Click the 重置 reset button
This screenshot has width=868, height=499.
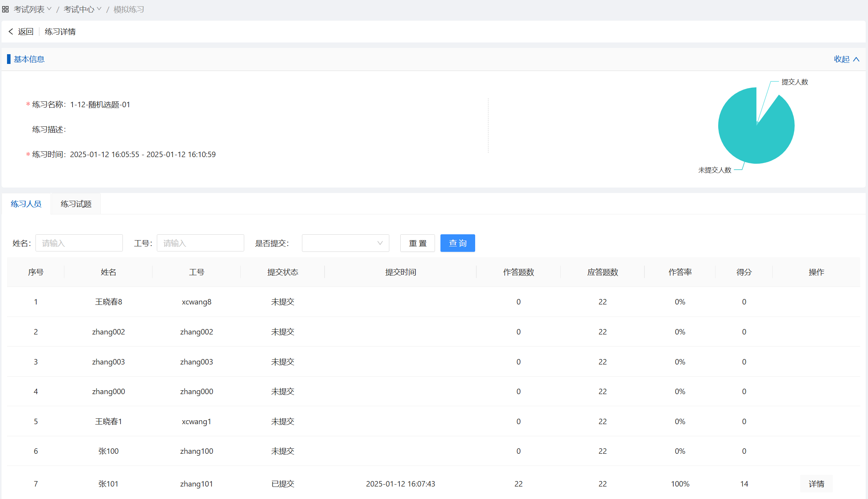click(417, 243)
